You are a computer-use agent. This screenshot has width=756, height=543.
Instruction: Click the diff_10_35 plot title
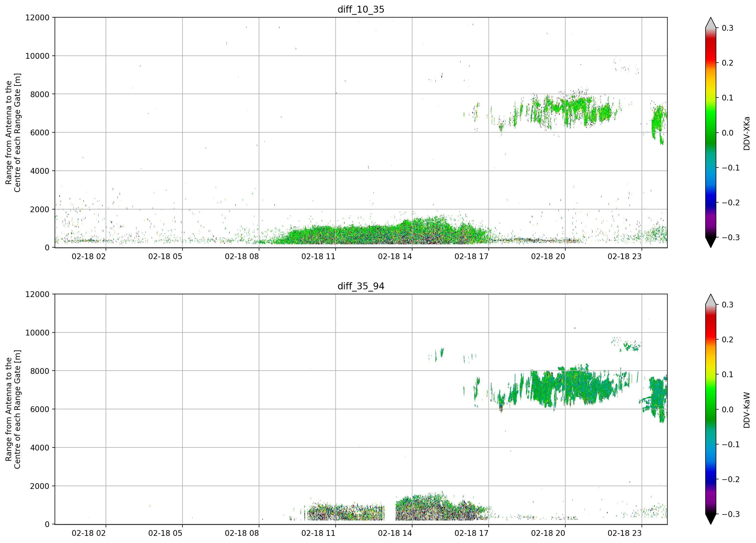coord(361,9)
